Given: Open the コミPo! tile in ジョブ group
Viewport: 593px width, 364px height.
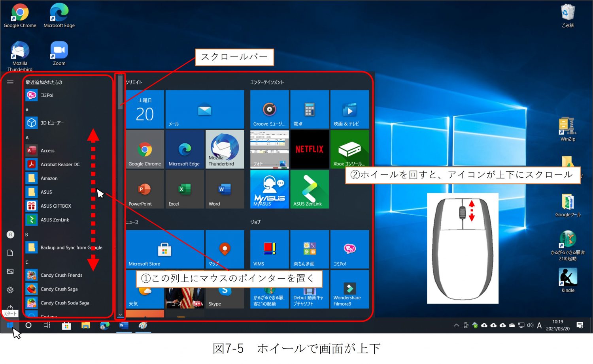Looking at the screenshot, I should click(349, 249).
